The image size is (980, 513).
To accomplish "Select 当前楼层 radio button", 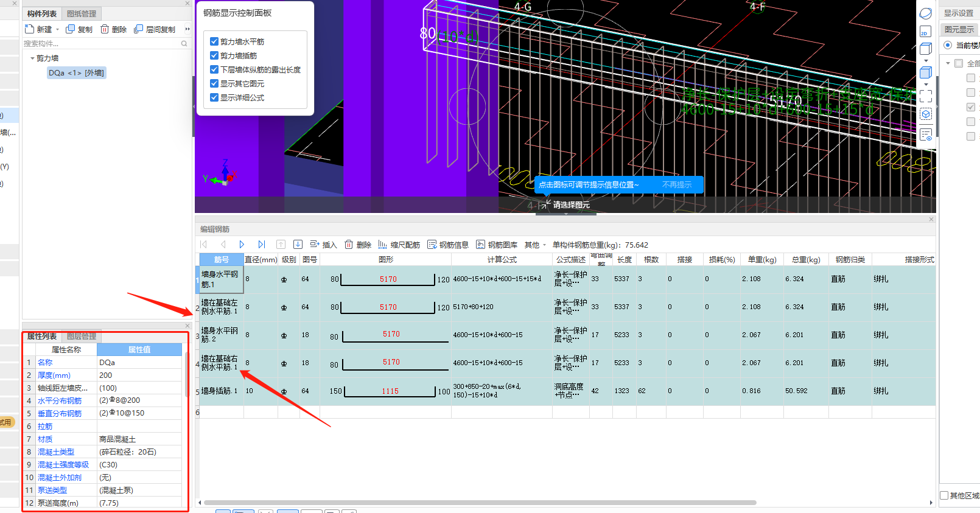I will click(948, 45).
